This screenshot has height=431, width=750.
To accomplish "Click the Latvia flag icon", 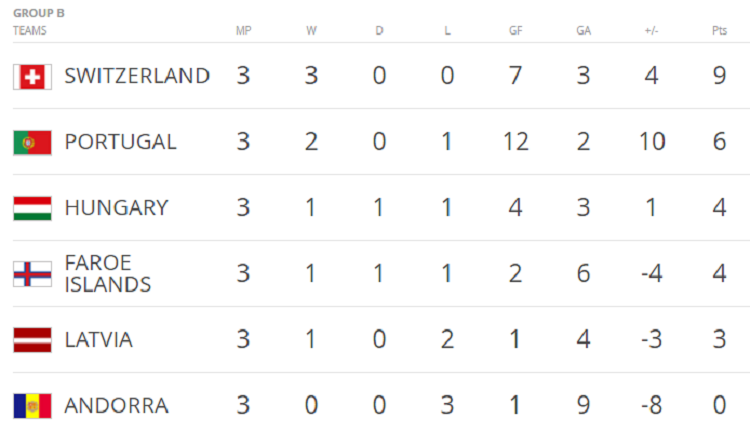I will (33, 340).
